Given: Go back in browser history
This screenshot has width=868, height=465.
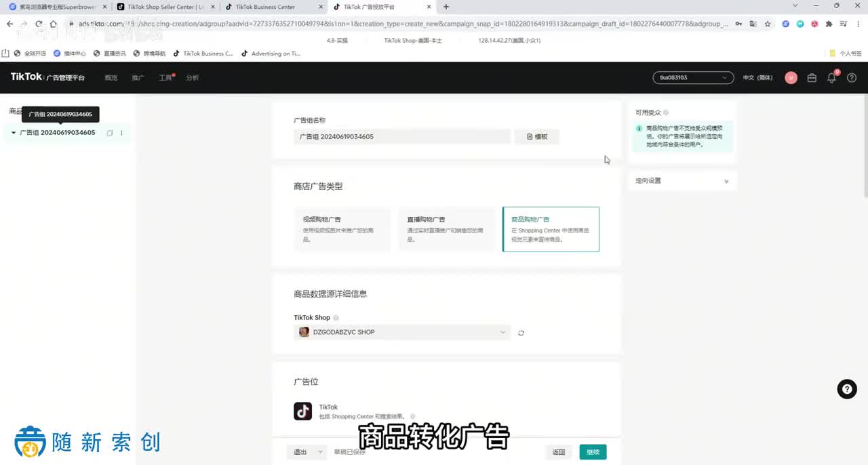Looking at the screenshot, I should pyautogui.click(x=9, y=24).
